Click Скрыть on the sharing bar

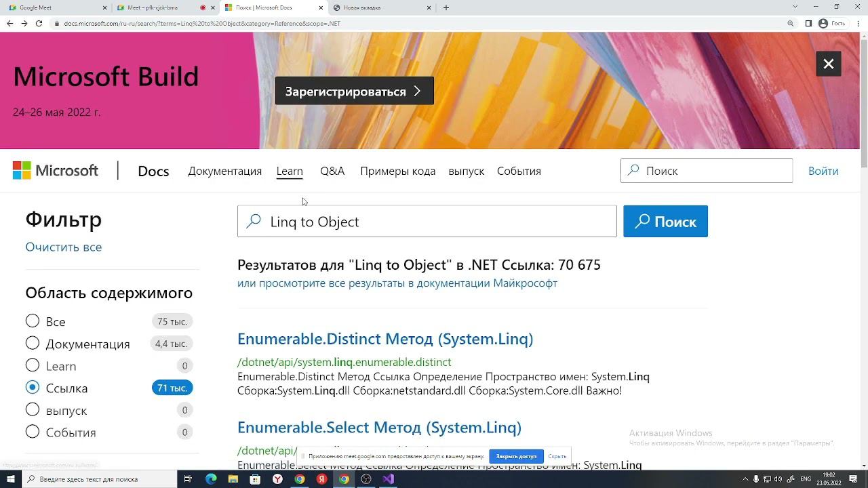click(x=557, y=456)
